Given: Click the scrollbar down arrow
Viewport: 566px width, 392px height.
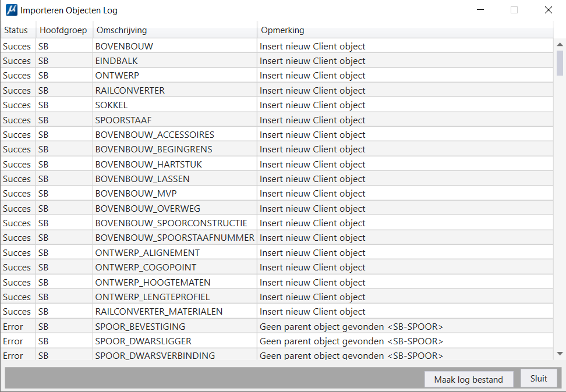Looking at the screenshot, I should pos(560,354).
